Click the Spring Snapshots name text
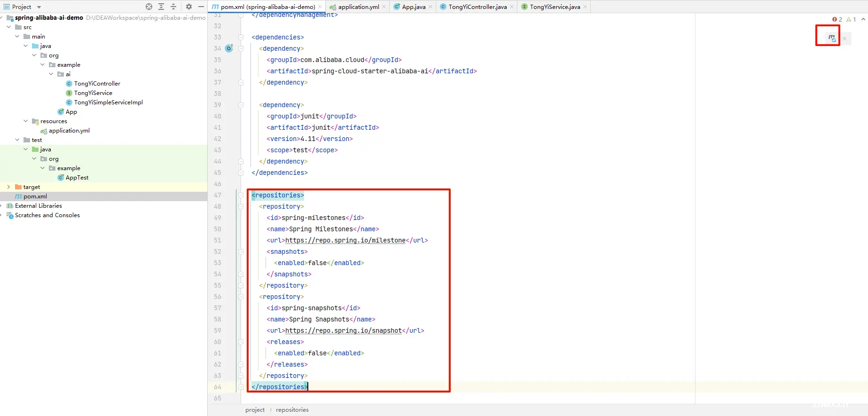Image resolution: width=868 pixels, height=416 pixels. pyautogui.click(x=319, y=319)
